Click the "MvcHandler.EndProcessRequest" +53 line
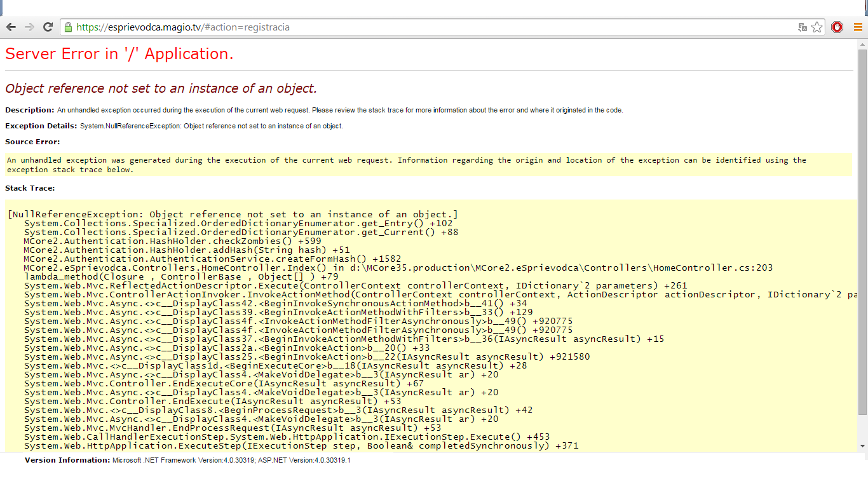 233,428
